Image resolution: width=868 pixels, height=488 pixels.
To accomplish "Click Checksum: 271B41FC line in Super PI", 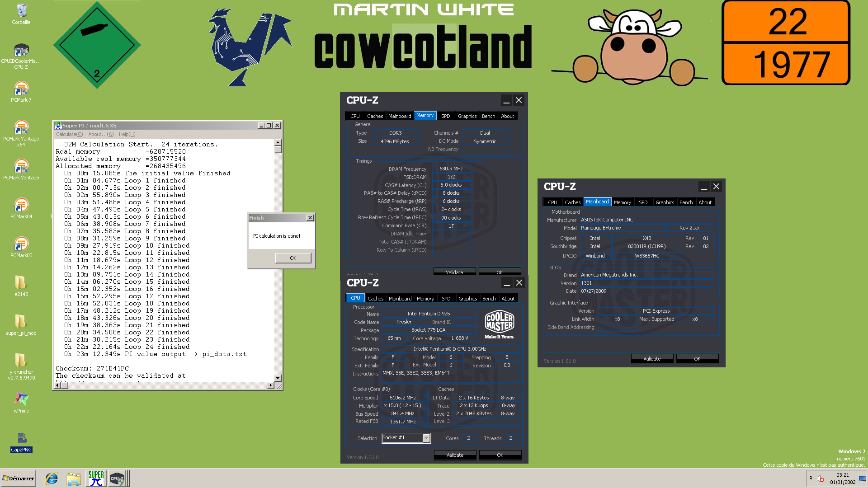I will (x=92, y=368).
